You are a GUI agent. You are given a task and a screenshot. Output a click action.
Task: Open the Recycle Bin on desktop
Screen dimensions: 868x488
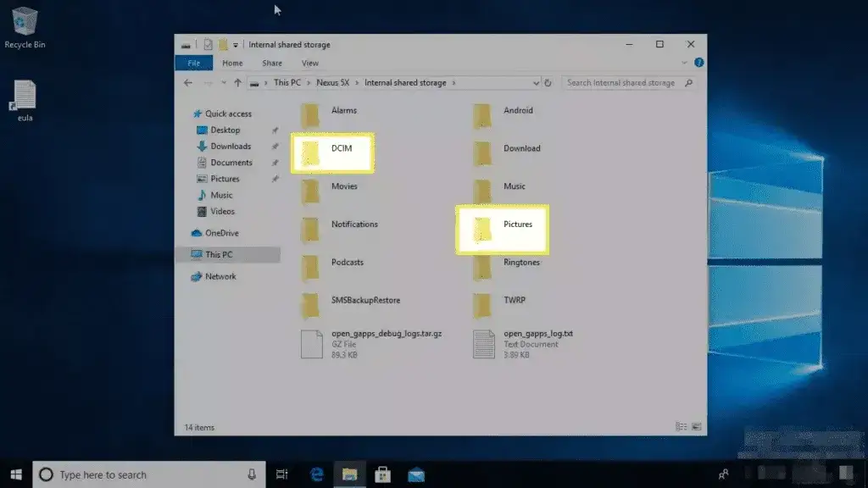pos(25,27)
